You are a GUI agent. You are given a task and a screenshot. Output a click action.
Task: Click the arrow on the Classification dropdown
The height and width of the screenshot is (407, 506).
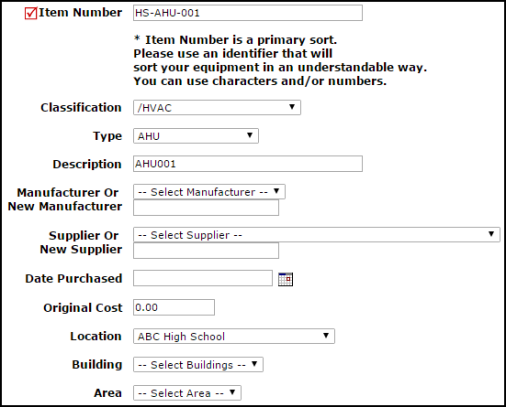[x=292, y=107]
